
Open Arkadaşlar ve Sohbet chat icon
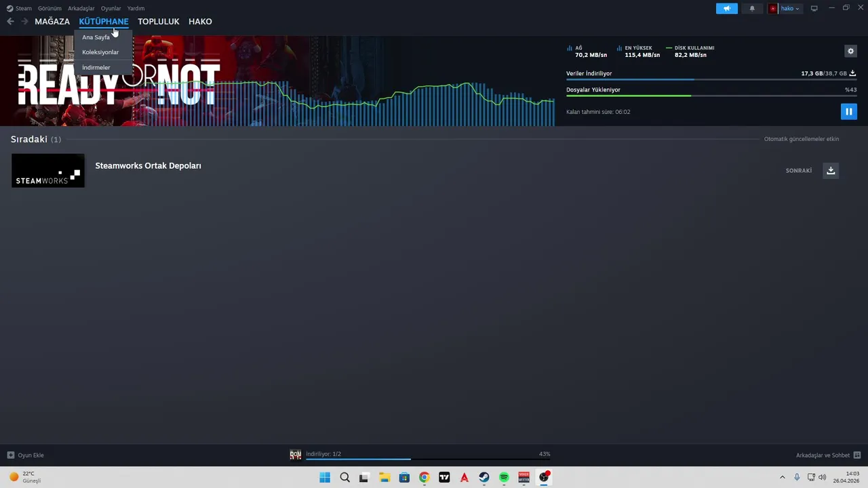tap(857, 455)
